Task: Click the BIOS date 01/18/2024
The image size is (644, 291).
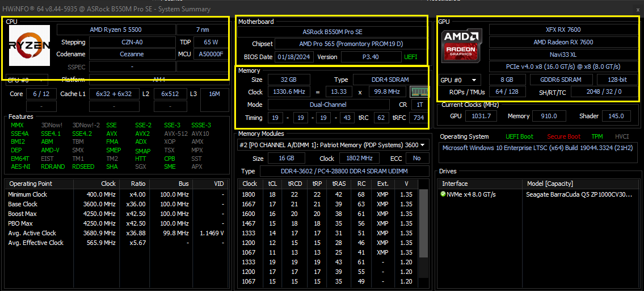Action: point(294,57)
